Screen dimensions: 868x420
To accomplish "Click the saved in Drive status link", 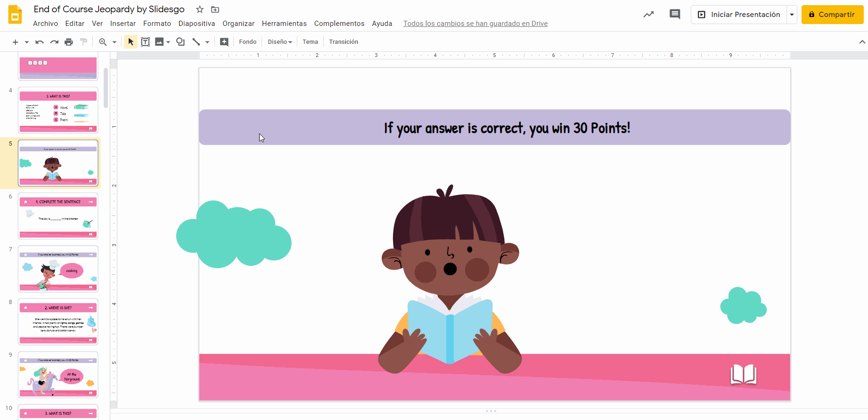I will (x=475, y=24).
